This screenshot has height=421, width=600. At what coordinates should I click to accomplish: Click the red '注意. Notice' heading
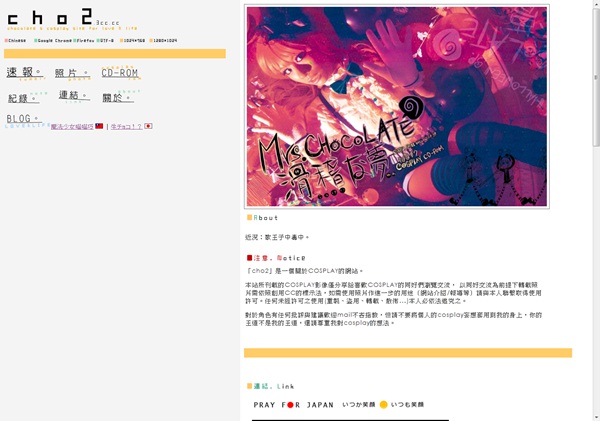coord(276,258)
